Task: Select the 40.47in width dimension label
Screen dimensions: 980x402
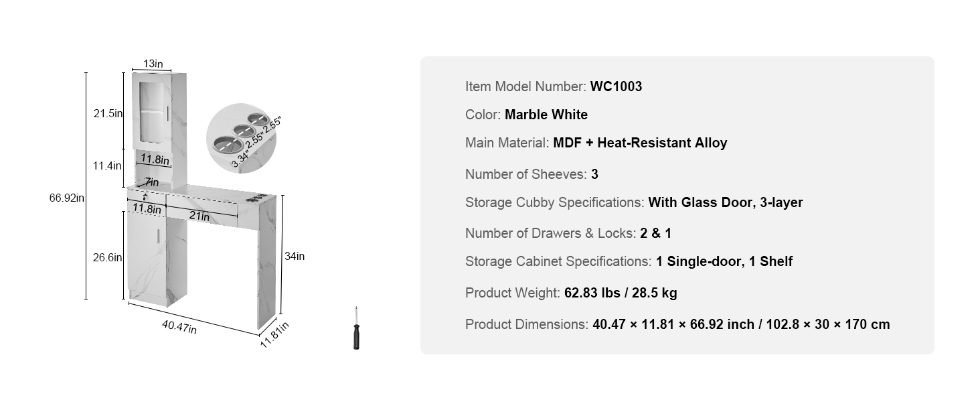Action: (179, 326)
